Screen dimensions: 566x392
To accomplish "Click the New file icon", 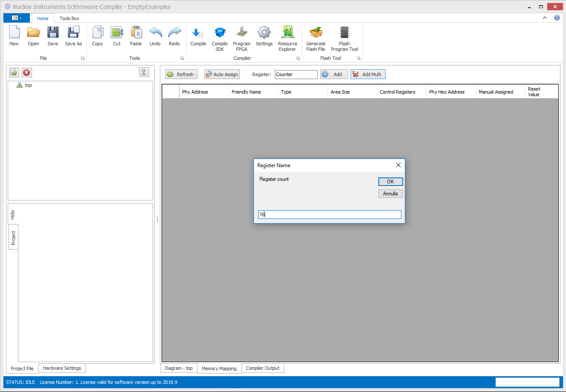I will (14, 36).
